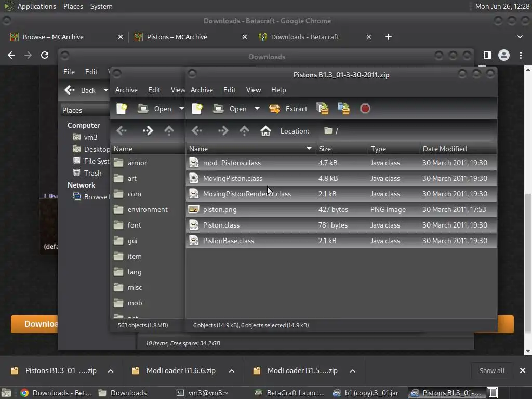Open Chrome three-dot menu
The width and height of the screenshot is (532, 399).
coord(521,55)
